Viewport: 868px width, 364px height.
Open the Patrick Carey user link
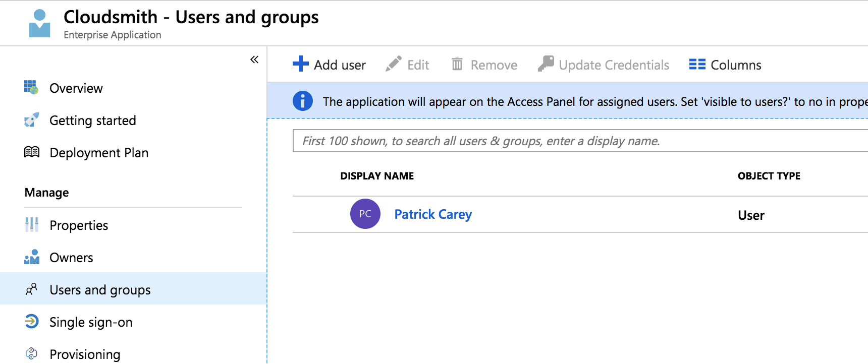click(x=433, y=214)
